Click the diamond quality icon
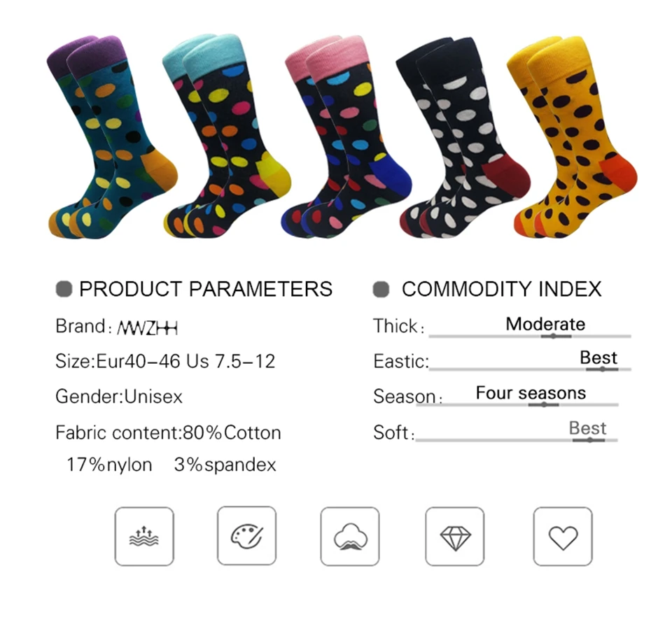This screenshot has width=672, height=622. (x=455, y=537)
